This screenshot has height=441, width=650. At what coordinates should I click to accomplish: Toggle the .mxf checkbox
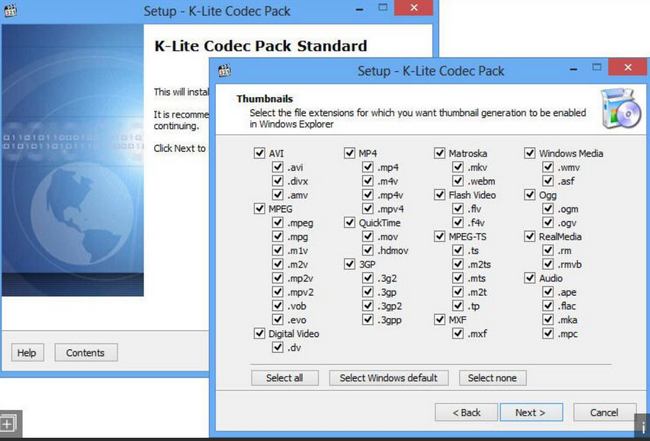point(458,334)
